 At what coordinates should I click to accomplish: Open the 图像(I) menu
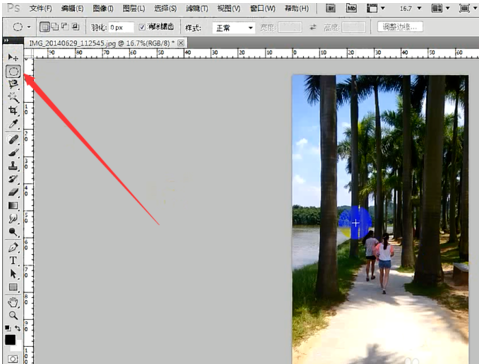(103, 8)
